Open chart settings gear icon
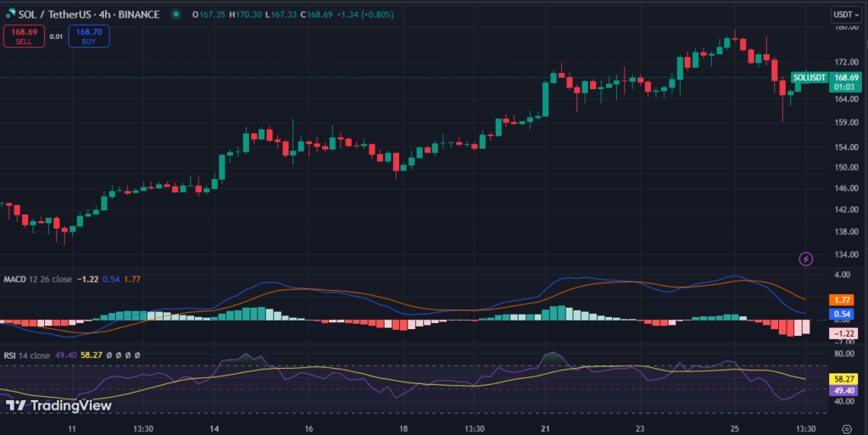Screen dimensions: 868x435 [x=847, y=429]
